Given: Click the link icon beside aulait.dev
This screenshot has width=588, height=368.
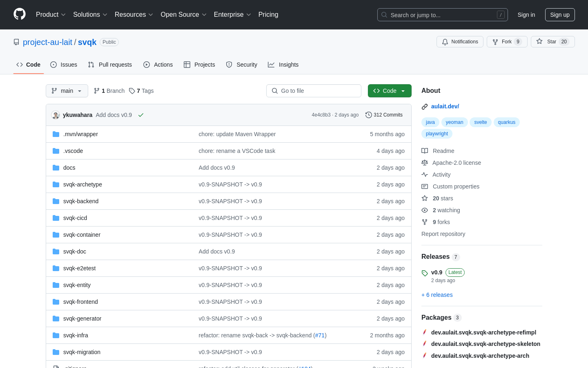Looking at the screenshot, I should point(425,107).
